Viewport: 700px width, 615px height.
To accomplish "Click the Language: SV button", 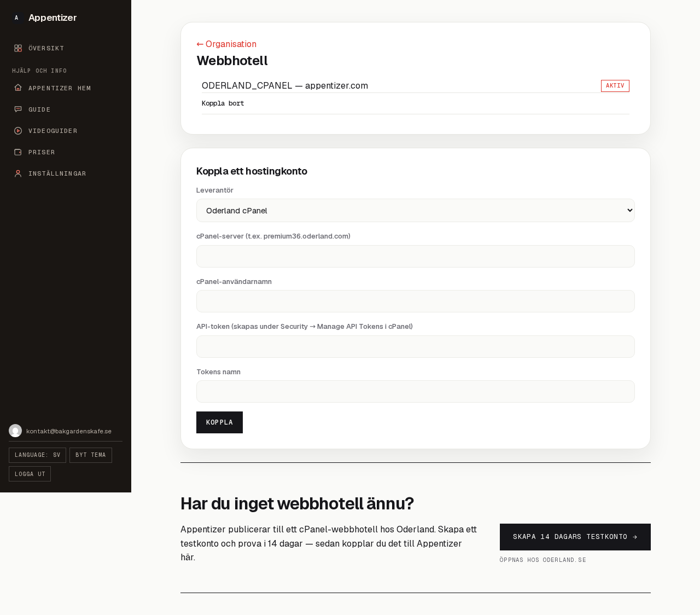I will point(37,455).
